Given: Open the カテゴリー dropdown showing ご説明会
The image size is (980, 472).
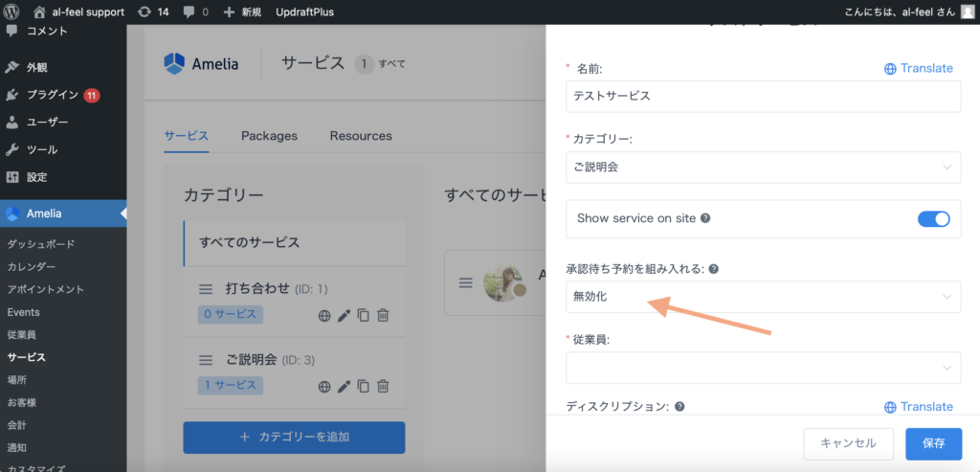Looking at the screenshot, I should [x=763, y=167].
